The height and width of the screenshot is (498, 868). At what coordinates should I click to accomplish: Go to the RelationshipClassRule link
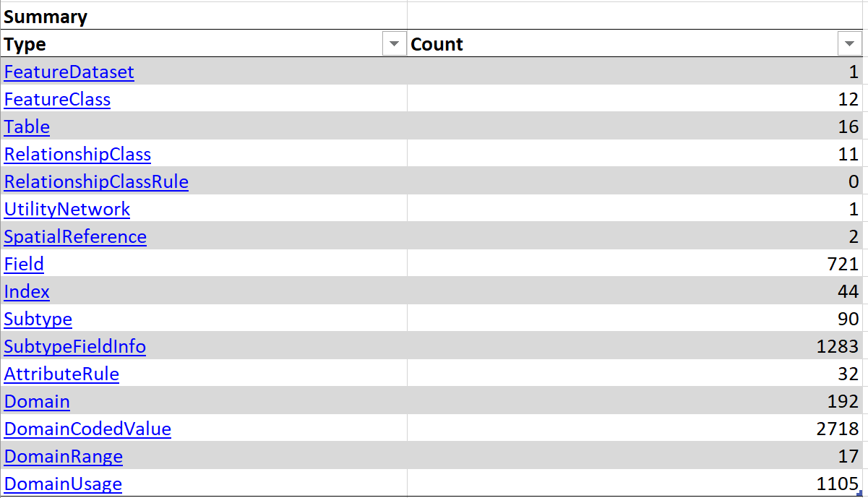pyautogui.click(x=96, y=182)
